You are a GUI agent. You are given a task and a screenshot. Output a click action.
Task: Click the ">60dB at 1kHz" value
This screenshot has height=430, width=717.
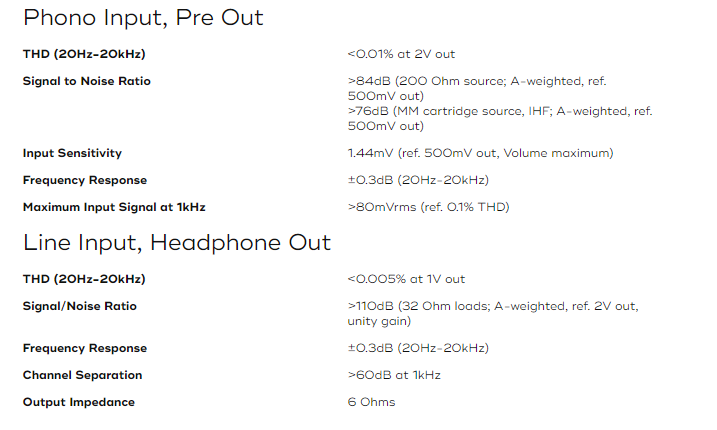394,375
